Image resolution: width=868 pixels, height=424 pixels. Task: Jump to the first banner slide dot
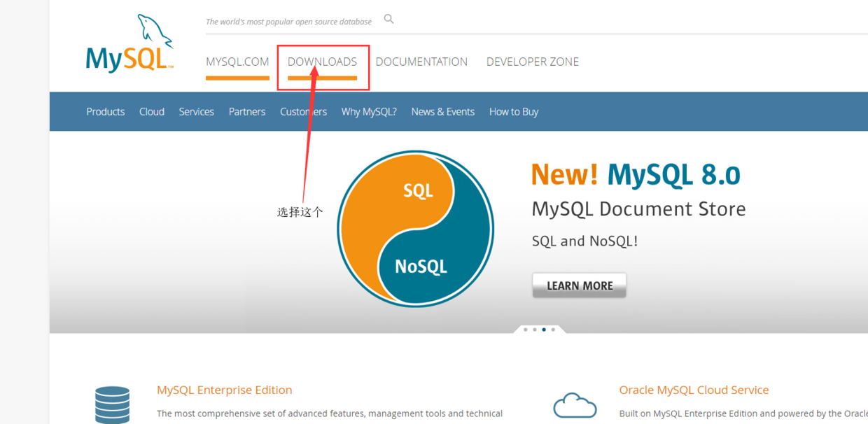click(x=526, y=330)
